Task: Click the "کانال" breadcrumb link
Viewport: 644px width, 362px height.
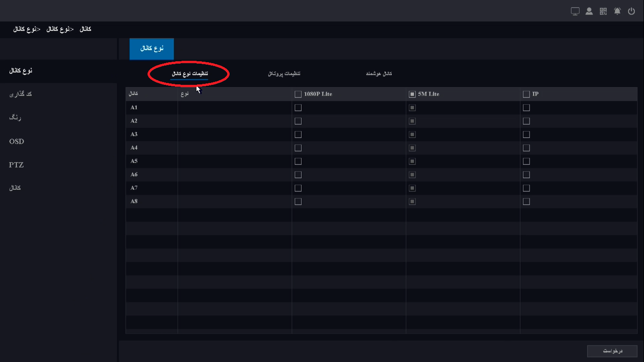Action: [85, 29]
